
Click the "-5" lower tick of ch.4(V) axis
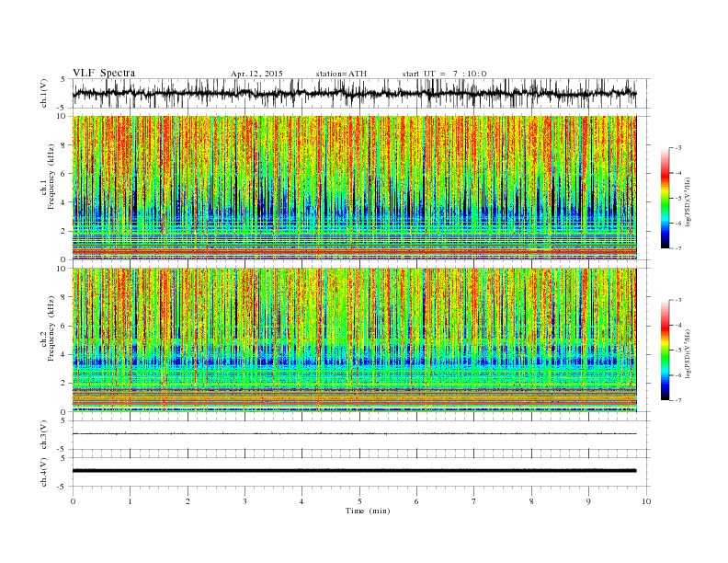pyautogui.click(x=62, y=487)
